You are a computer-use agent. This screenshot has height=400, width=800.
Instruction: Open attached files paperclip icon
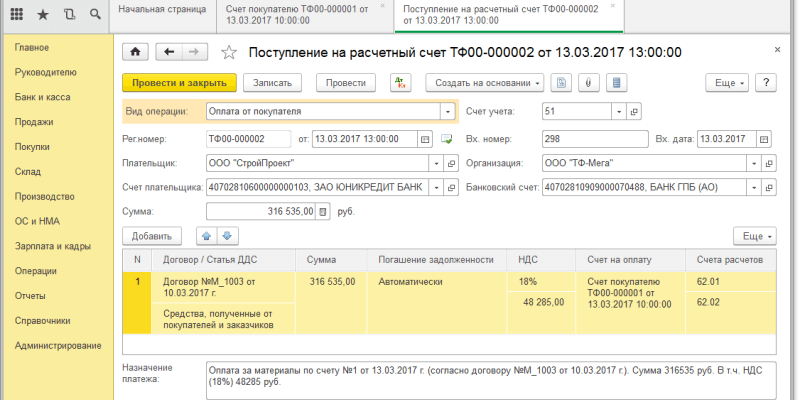[x=588, y=83]
